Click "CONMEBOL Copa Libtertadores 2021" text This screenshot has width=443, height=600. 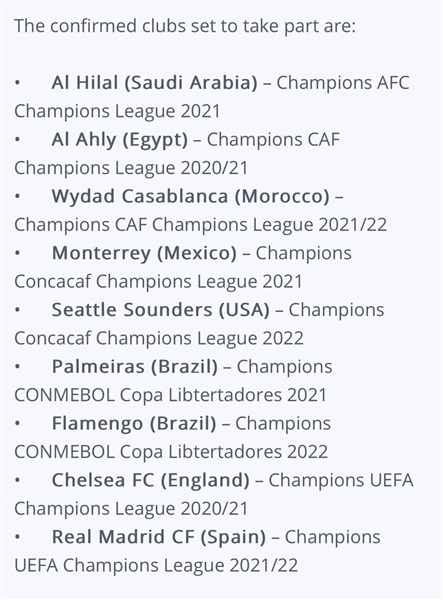170,395
